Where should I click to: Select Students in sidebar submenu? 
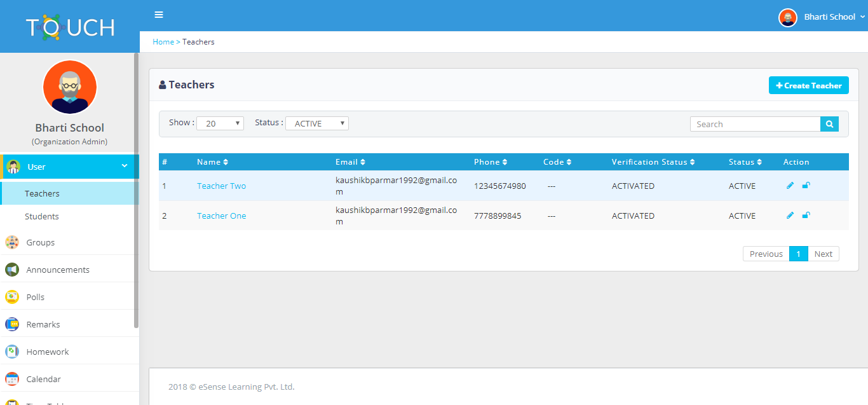point(42,216)
